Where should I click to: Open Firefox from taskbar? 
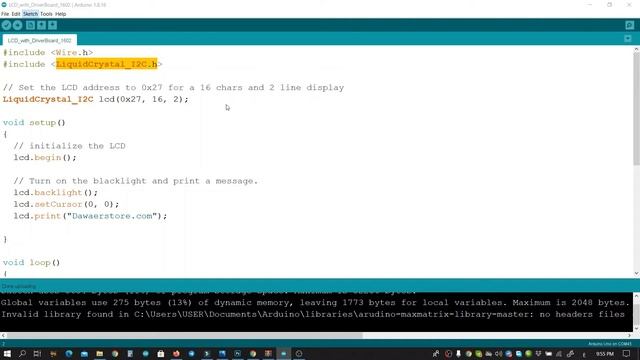pos(176,353)
